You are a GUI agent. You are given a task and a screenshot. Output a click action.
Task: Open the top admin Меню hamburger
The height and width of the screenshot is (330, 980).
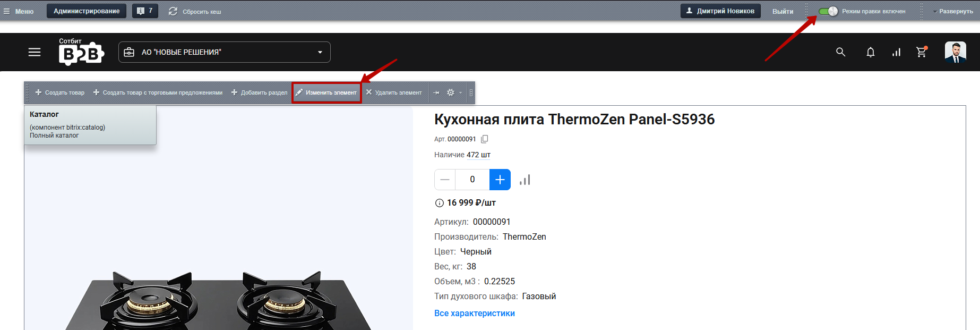point(19,11)
